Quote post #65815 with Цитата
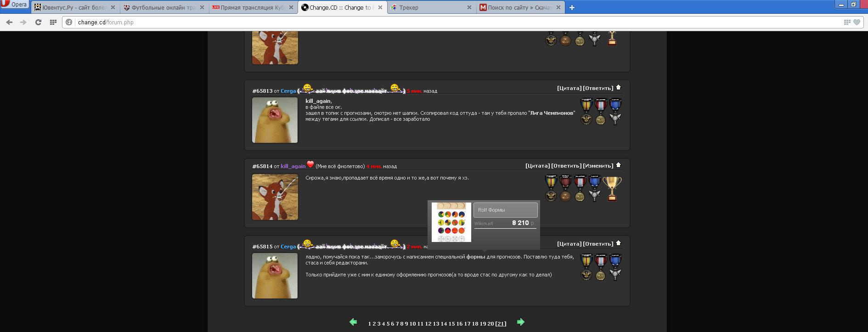This screenshot has width=868, height=332. (569, 244)
